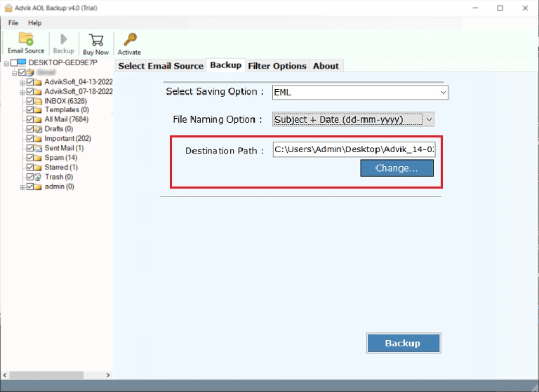Open the File Naming Option dropdown
This screenshot has width=539, height=392.
pos(353,119)
